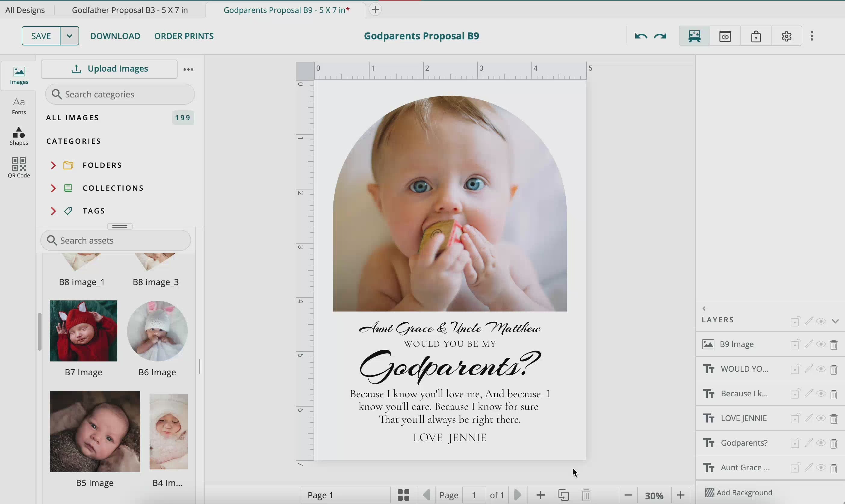Add a new page with plus icon
This screenshot has height=504, width=845.
[x=540, y=495]
